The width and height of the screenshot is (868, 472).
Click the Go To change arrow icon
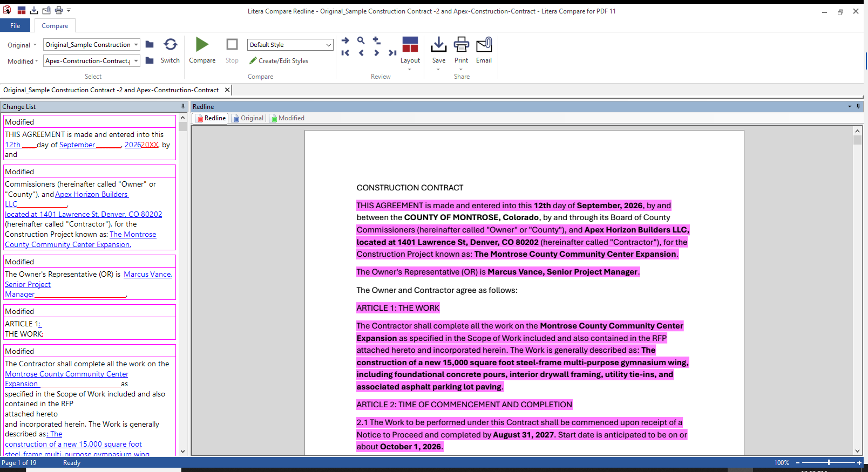pos(345,40)
